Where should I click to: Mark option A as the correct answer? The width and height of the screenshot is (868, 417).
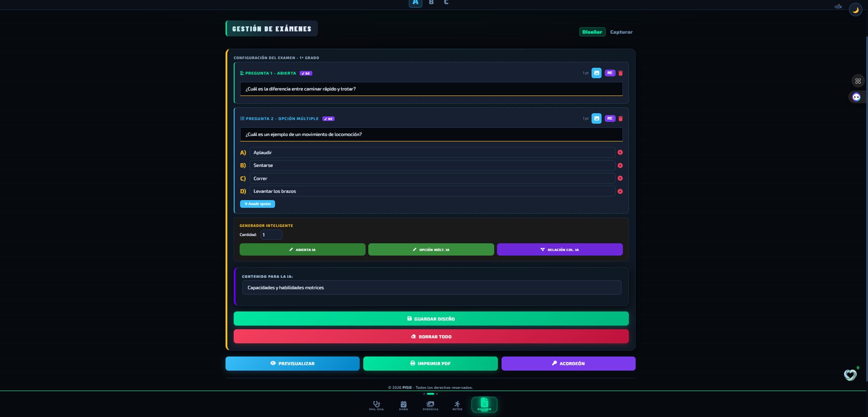coord(243,152)
